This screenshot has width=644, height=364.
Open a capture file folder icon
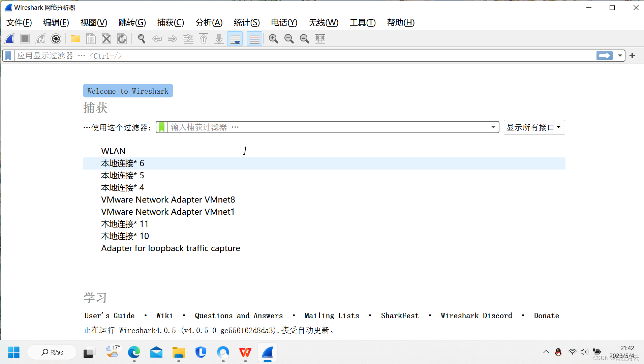[75, 39]
